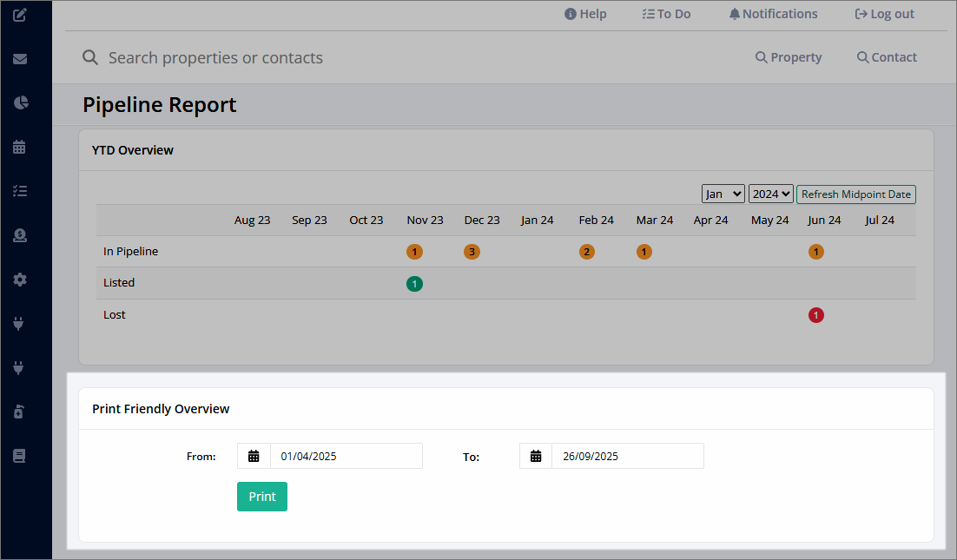Click calendar icon beside To date
Screen dimensions: 957x560
tap(536, 456)
